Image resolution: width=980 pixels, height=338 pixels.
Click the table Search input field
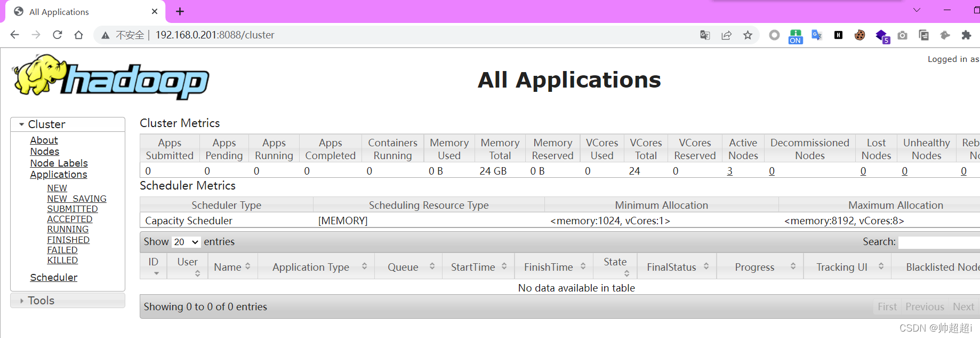click(x=939, y=242)
